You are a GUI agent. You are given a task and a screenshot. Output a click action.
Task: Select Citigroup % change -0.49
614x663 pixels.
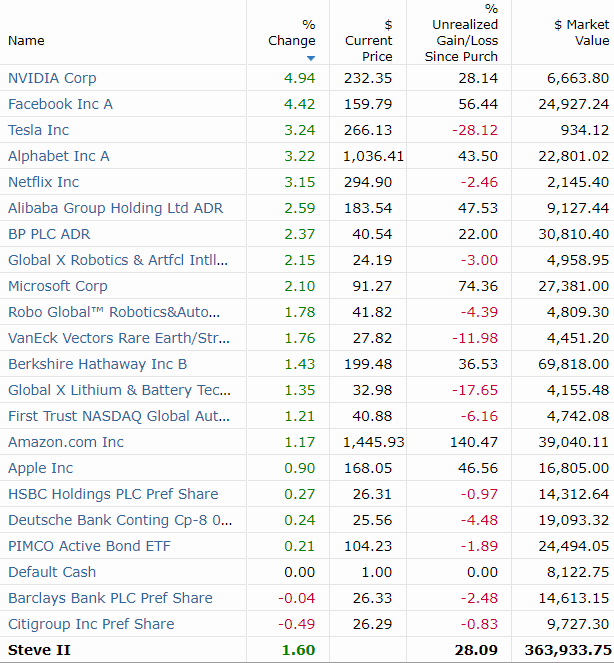pyautogui.click(x=297, y=624)
